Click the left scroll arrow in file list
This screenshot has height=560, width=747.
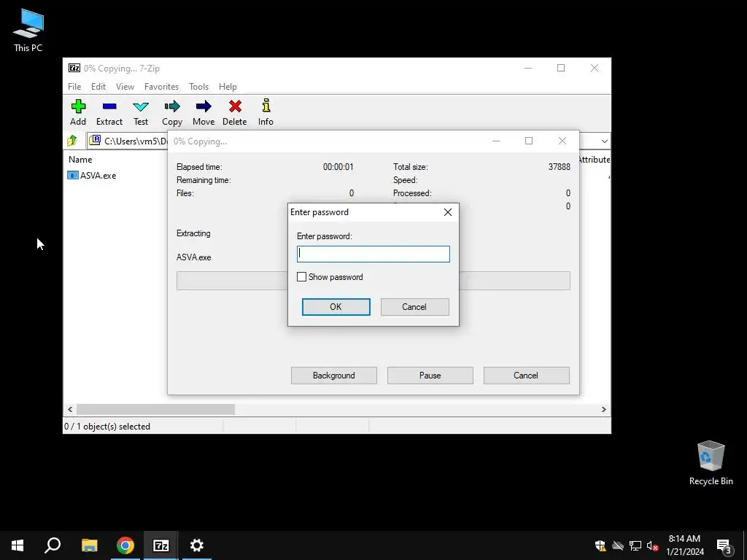70,409
